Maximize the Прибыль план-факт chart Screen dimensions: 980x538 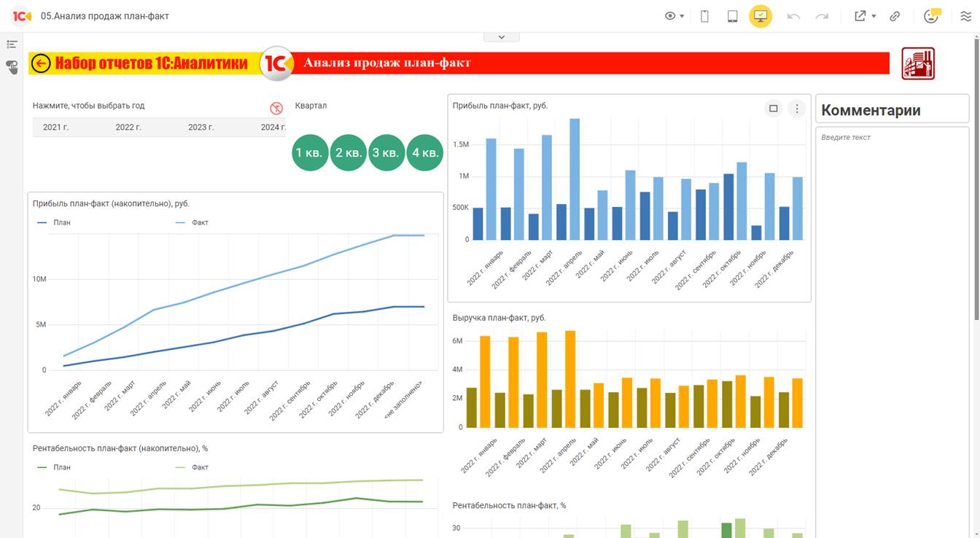[774, 109]
